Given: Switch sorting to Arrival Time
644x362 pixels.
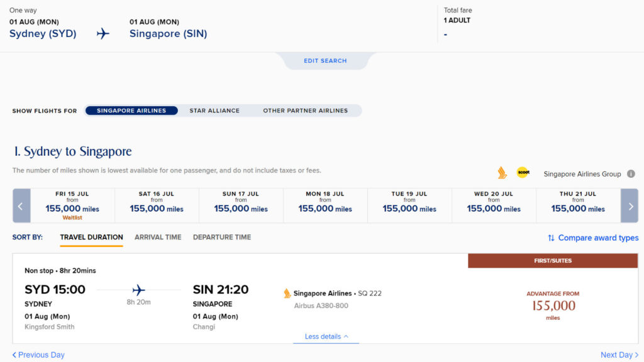Looking at the screenshot, I should coord(157,237).
